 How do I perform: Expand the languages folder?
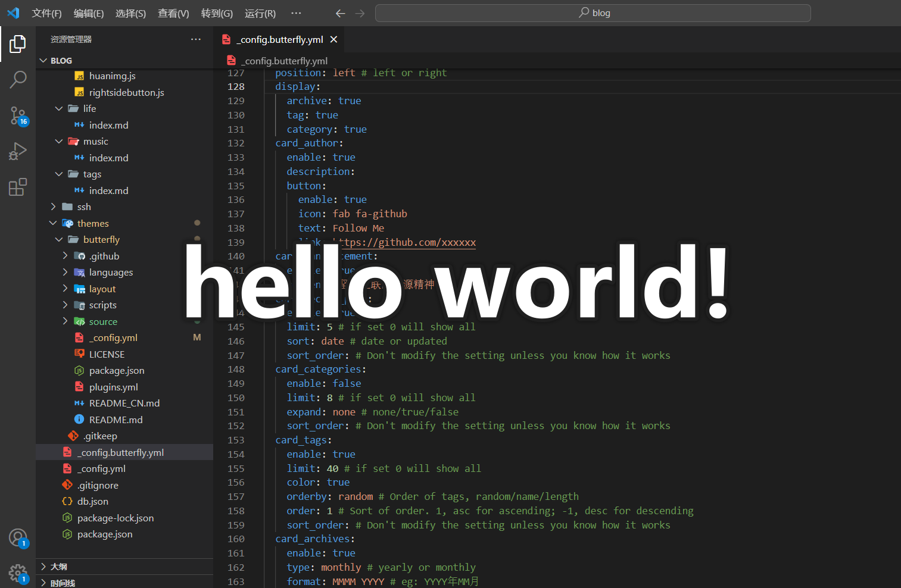click(111, 273)
